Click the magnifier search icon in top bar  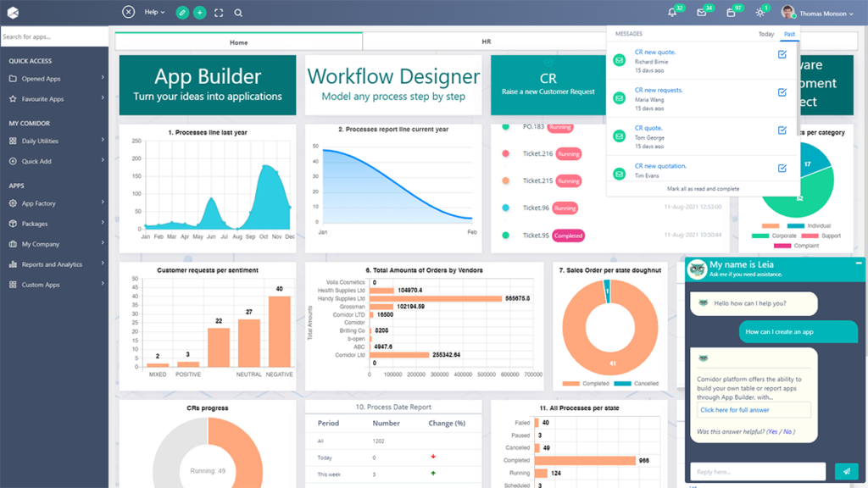pyautogui.click(x=238, y=13)
